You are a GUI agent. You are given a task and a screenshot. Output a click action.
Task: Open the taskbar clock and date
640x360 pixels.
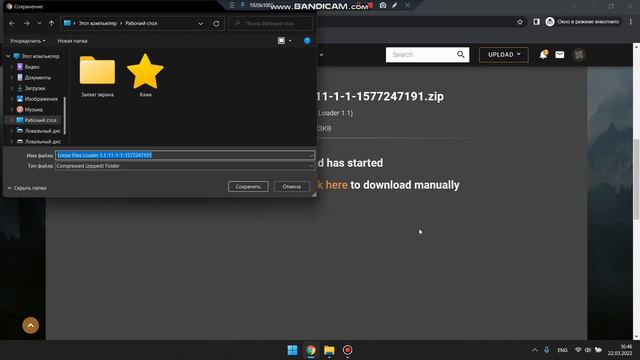(620, 350)
